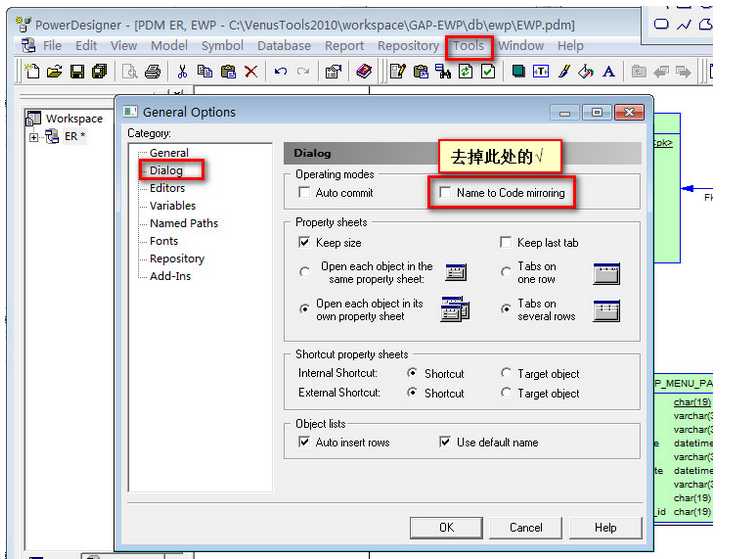Viewport: 732px width, 559px height.
Task: Open the Database menu
Action: tap(284, 46)
